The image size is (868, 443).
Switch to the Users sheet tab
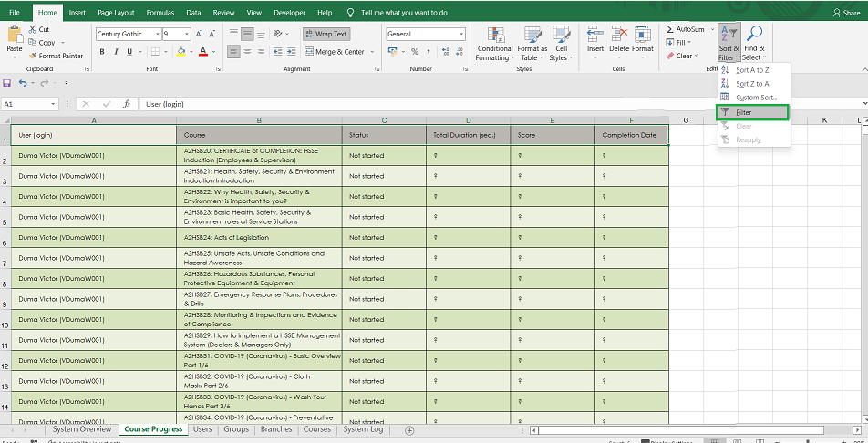pyautogui.click(x=202, y=429)
